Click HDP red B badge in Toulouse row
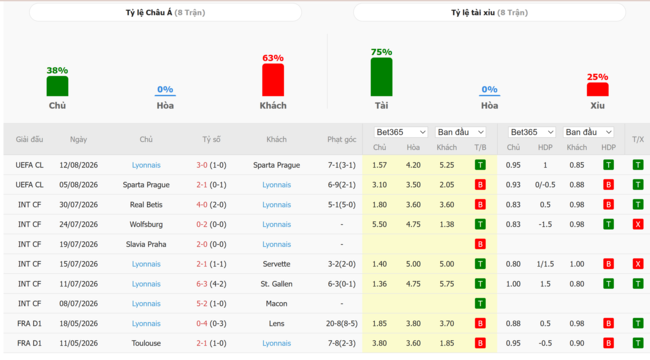Viewport: 650px width, 360px height. [x=608, y=343]
